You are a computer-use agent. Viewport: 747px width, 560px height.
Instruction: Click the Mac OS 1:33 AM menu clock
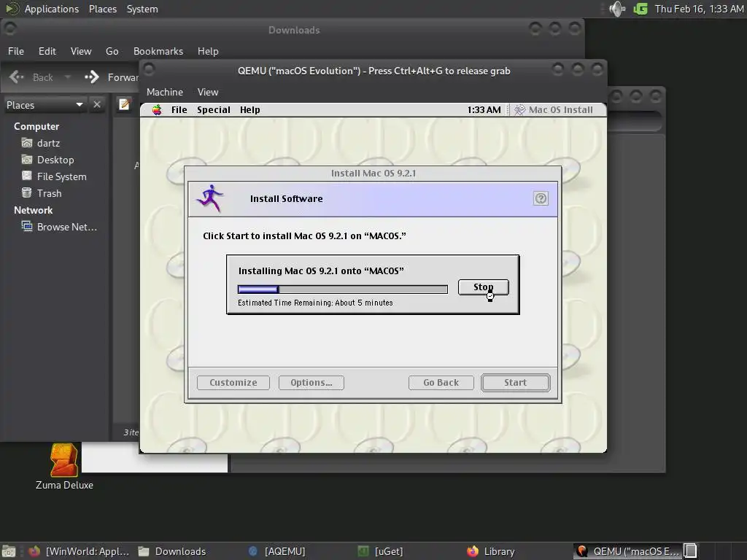(x=484, y=110)
